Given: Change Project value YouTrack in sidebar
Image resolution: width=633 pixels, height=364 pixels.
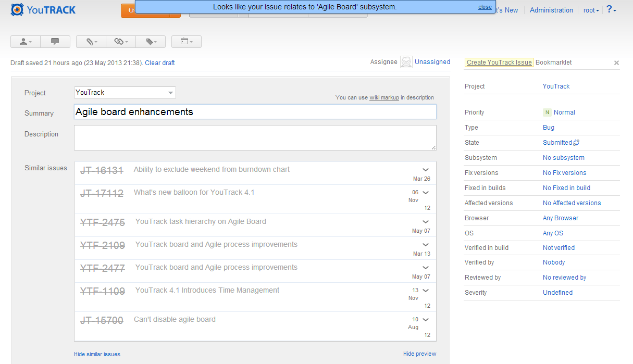Looking at the screenshot, I should point(556,86).
